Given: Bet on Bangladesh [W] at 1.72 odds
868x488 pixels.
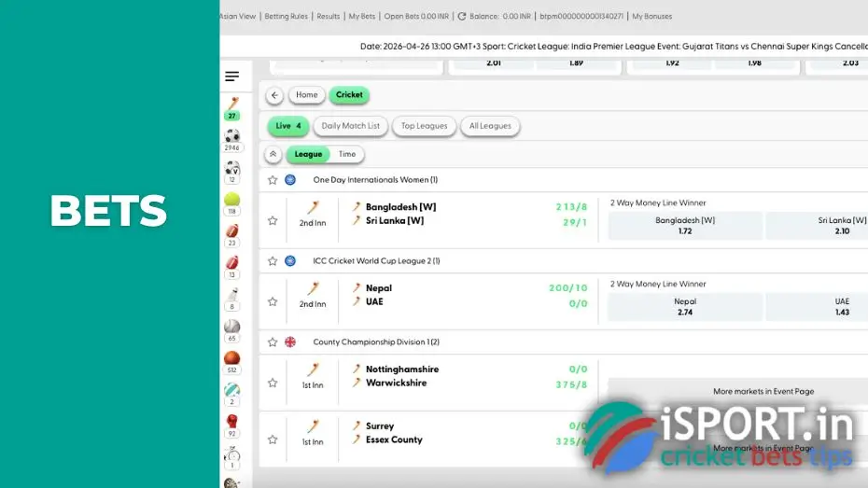Looking at the screenshot, I should (684, 226).
